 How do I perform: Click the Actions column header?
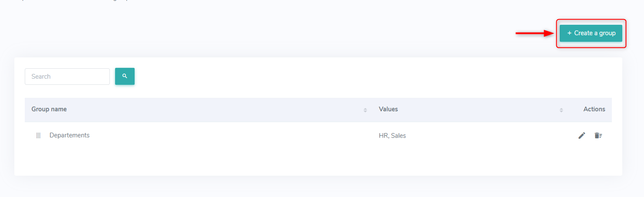click(594, 109)
